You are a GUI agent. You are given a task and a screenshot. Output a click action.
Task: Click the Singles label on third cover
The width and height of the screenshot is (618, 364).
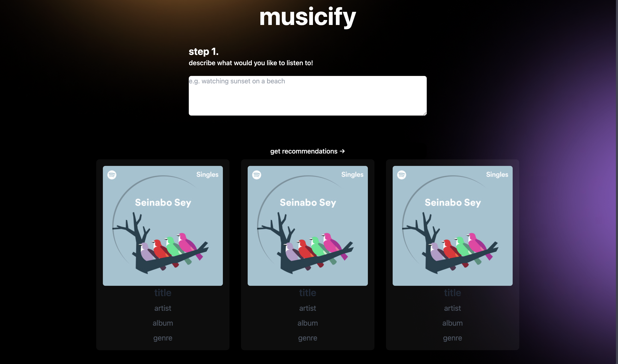(497, 175)
